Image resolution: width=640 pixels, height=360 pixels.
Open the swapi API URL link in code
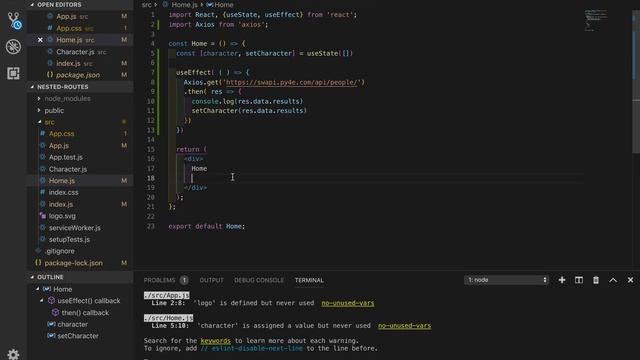tap(291, 82)
